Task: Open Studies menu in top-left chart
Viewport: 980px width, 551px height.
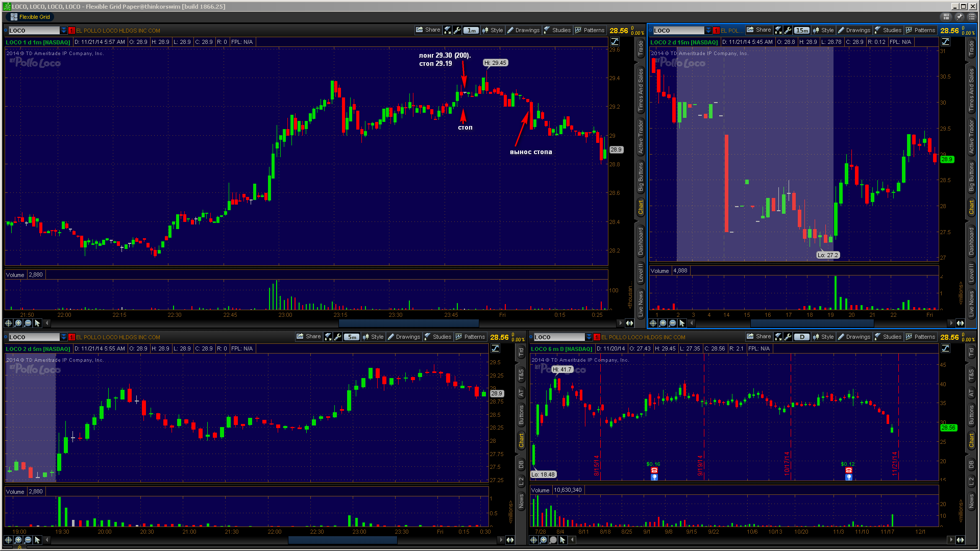Action: pyautogui.click(x=557, y=30)
